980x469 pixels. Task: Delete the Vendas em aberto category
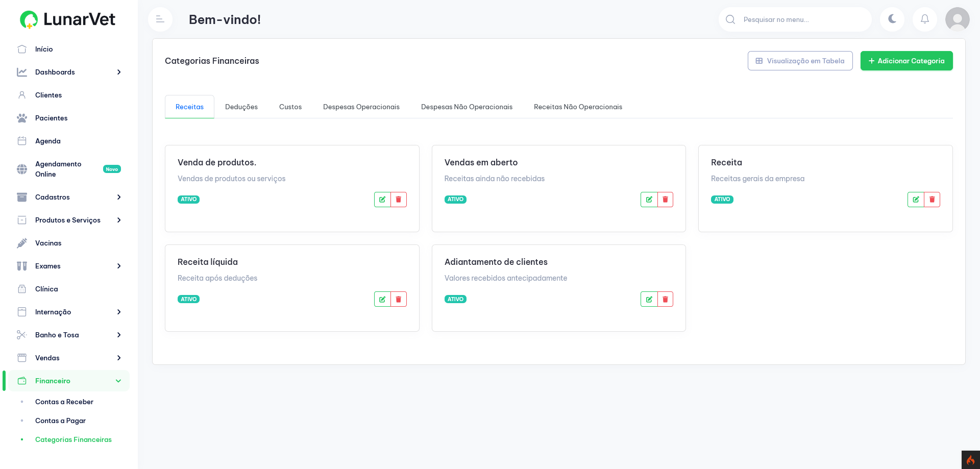(x=666, y=200)
